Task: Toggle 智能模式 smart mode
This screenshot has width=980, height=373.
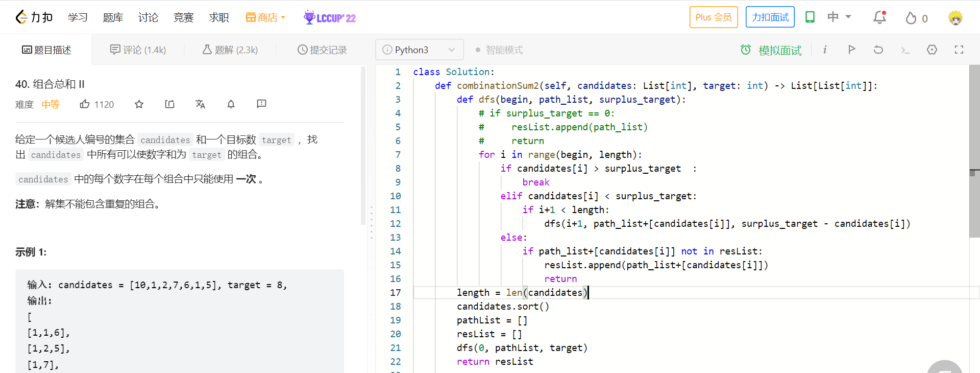Action: (499, 50)
